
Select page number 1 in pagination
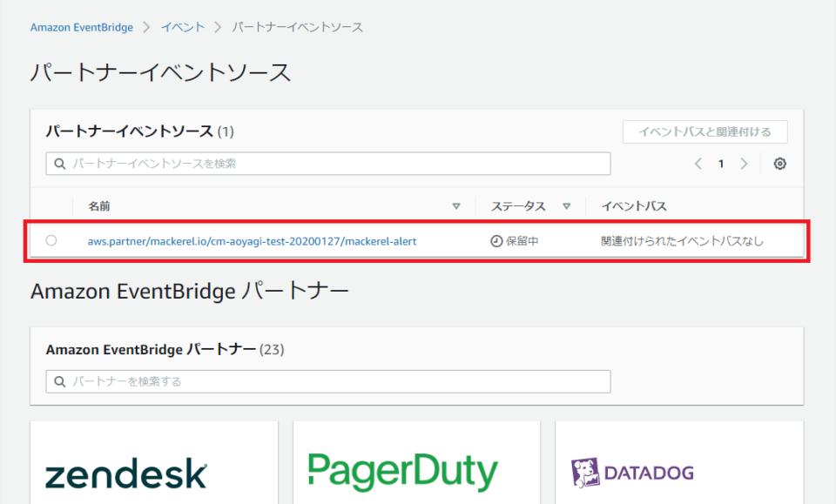pyautogui.click(x=721, y=163)
